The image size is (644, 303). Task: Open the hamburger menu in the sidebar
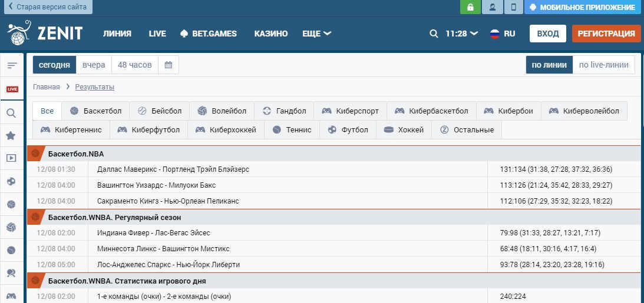(x=12, y=65)
